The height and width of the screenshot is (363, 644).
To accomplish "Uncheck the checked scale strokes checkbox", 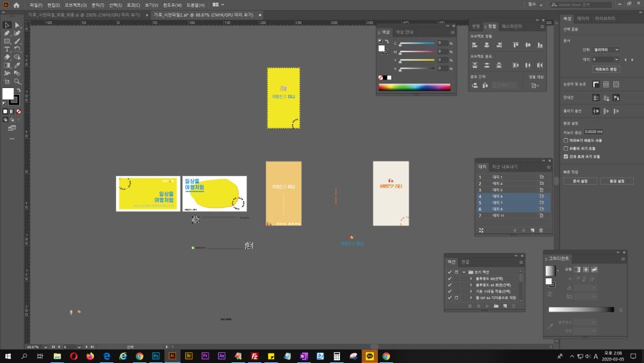I will pos(566,157).
